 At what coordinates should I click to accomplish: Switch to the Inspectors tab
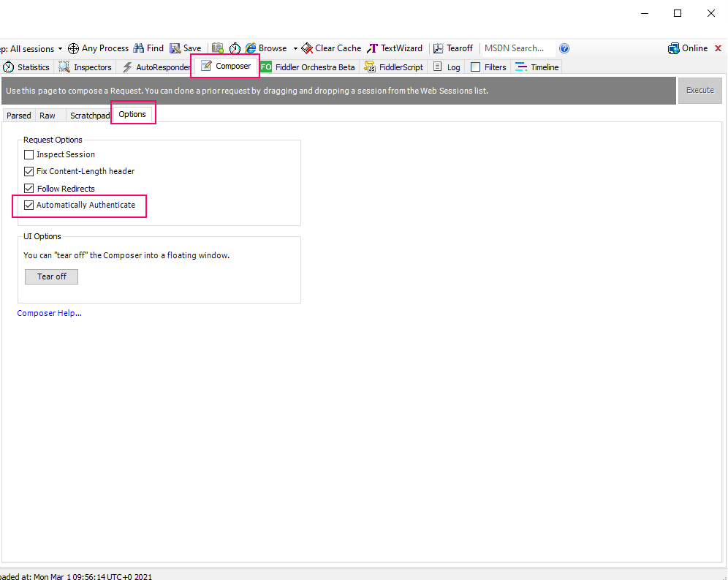tap(86, 67)
